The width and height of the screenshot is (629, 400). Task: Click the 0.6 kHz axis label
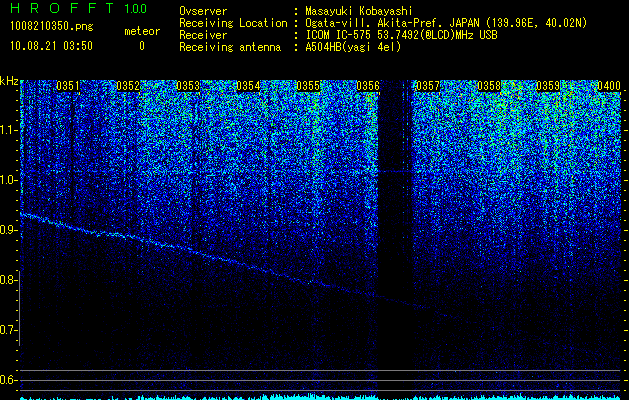9,380
